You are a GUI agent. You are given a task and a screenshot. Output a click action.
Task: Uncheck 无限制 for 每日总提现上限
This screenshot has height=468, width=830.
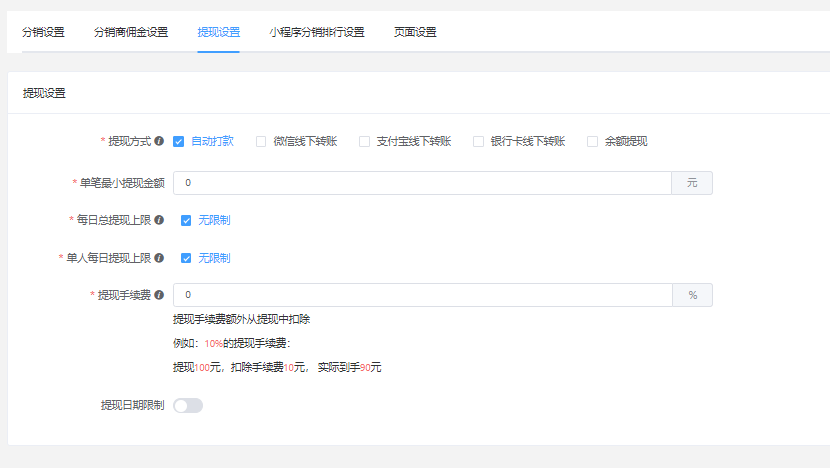pyautogui.click(x=186, y=220)
